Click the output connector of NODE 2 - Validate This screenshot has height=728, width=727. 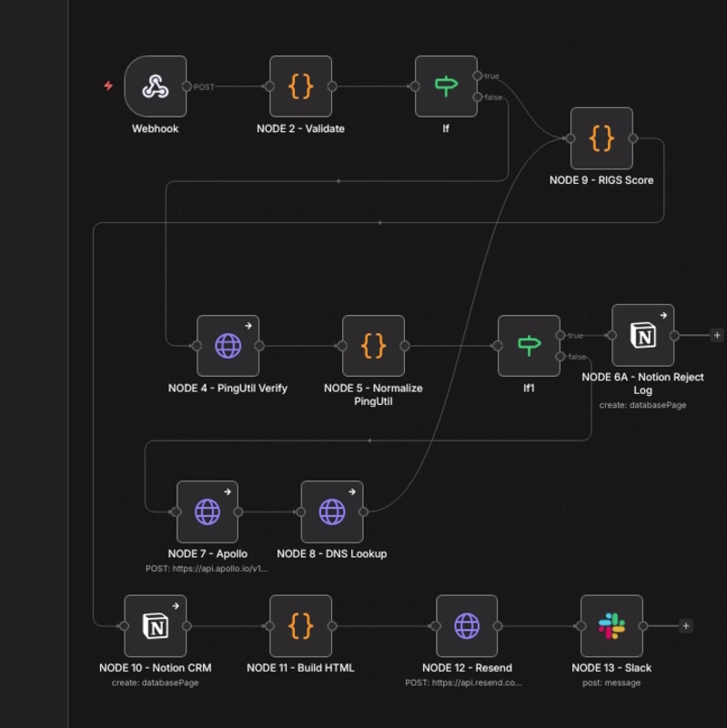[x=332, y=86]
